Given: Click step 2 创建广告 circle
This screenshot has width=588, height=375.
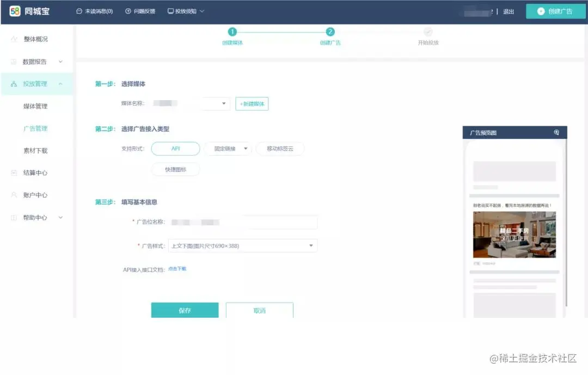Looking at the screenshot, I should click(x=330, y=32).
